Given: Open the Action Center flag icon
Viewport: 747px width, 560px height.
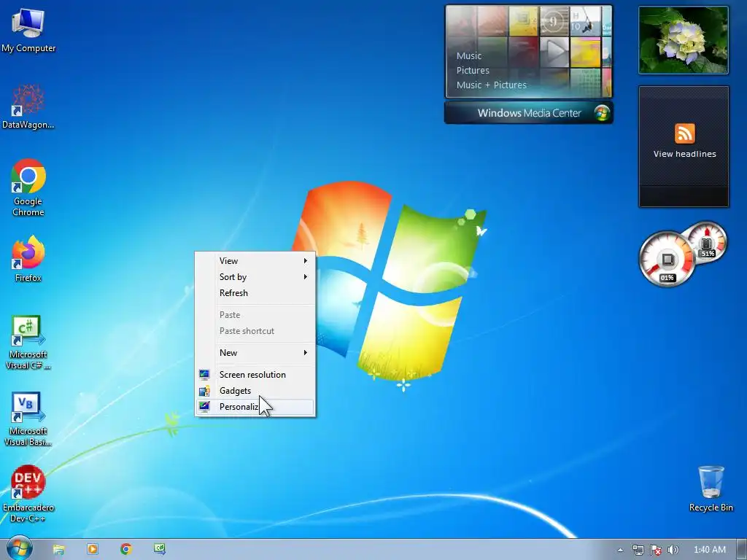Looking at the screenshot, I should [656, 550].
